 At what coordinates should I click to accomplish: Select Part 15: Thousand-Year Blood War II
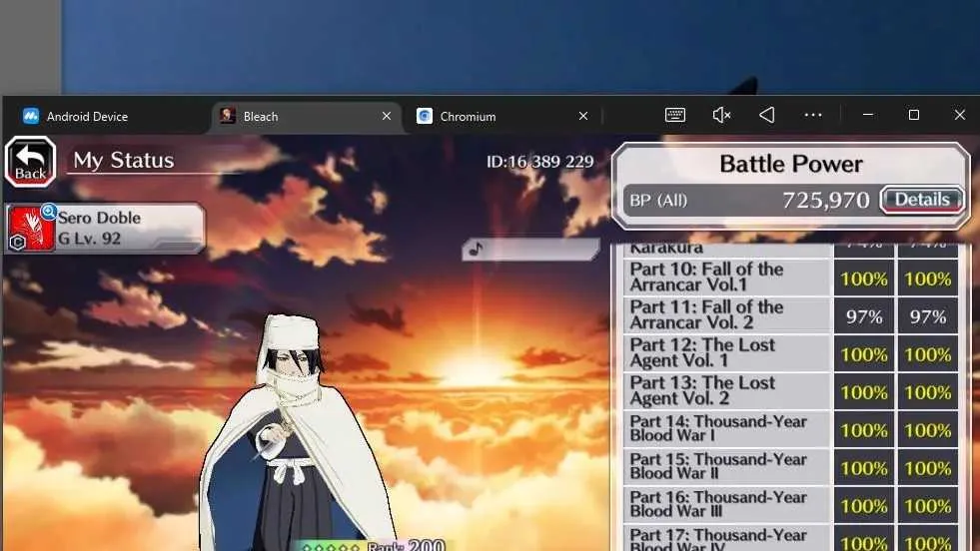(x=727, y=467)
